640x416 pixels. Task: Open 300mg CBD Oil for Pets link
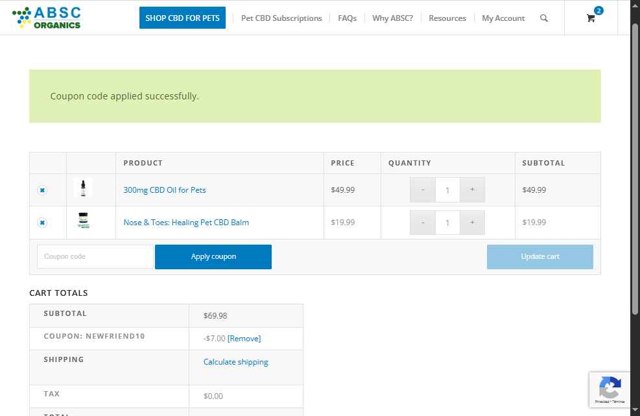click(164, 190)
